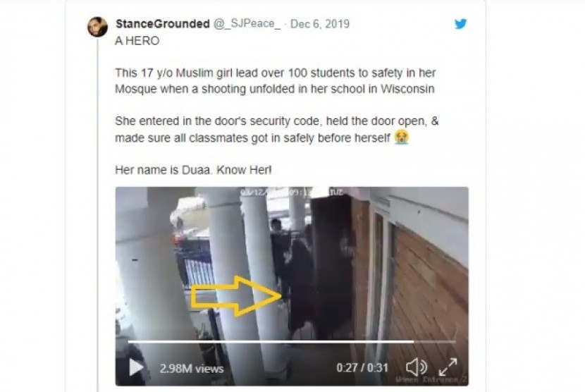Click the Twitter bird logo

click(x=460, y=23)
